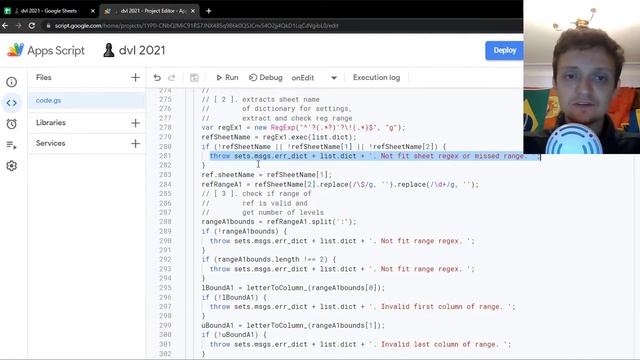640x360 pixels.
Task: Open the onEdit function selector dropdown
Action: tap(314, 78)
